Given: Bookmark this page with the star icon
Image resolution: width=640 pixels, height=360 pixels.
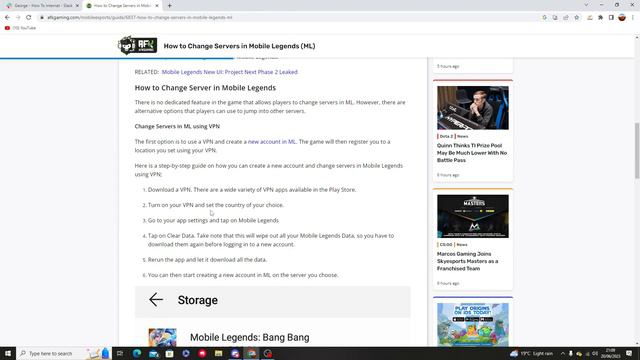Looking at the screenshot, I should 576,18.
